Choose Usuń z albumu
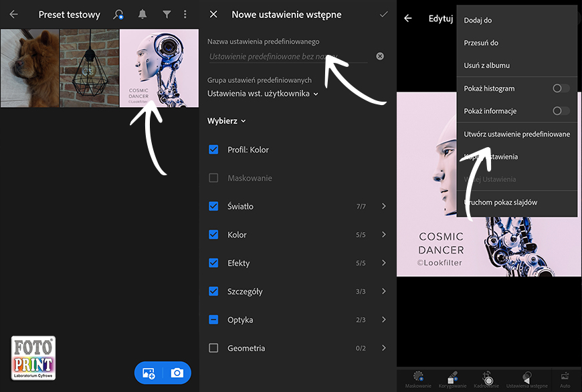 coord(516,66)
